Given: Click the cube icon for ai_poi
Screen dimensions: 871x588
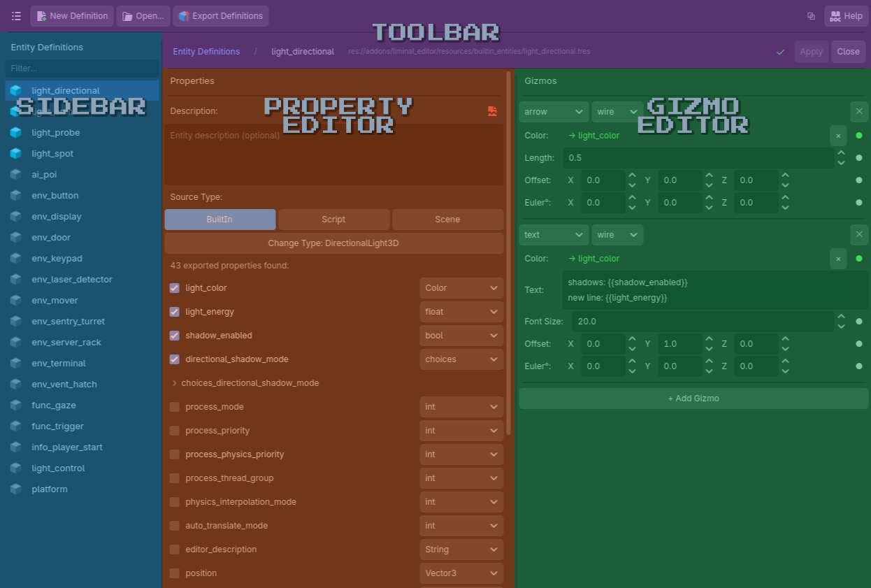Looking at the screenshot, I should click(15, 175).
